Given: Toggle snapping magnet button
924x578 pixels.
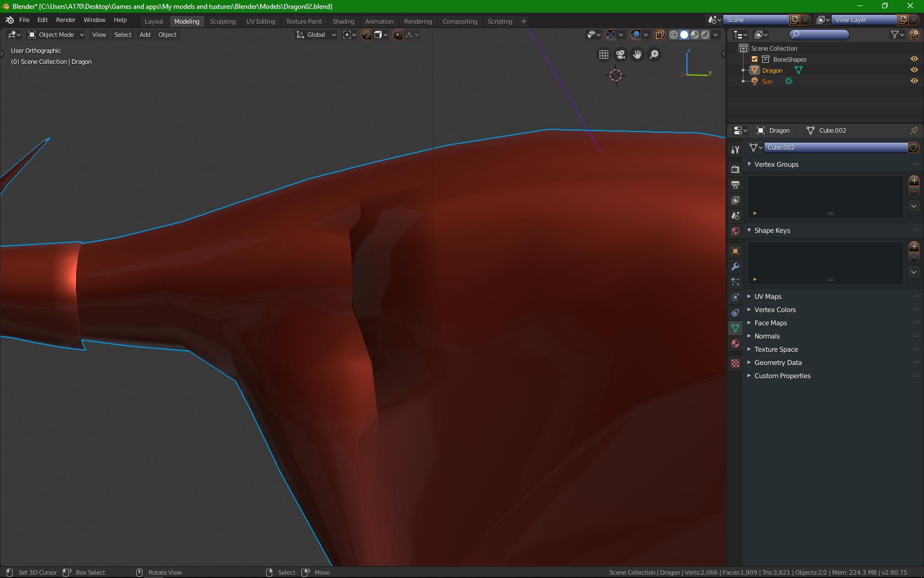Looking at the screenshot, I should click(366, 35).
